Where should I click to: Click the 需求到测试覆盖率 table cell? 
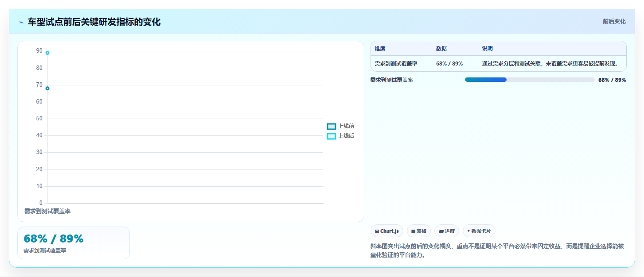396,64
